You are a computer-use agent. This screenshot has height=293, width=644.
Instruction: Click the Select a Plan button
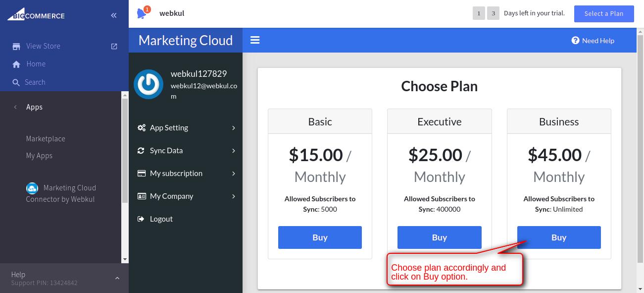point(604,14)
